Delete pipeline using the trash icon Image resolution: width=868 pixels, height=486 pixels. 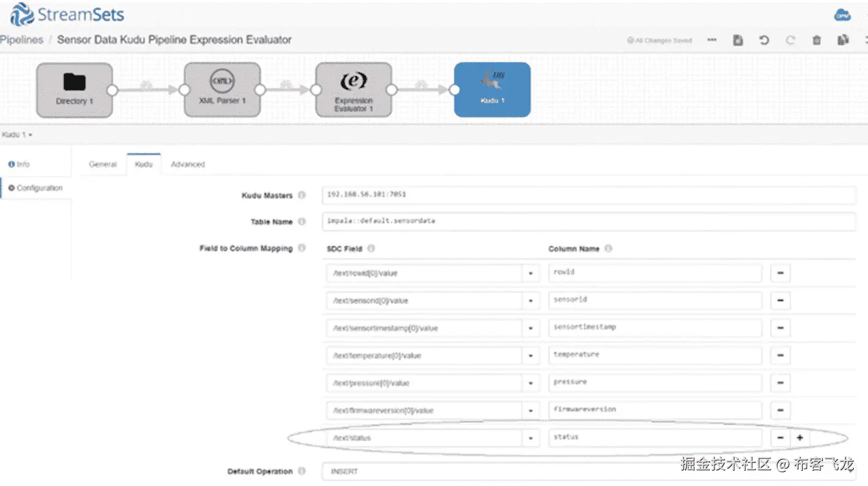817,40
